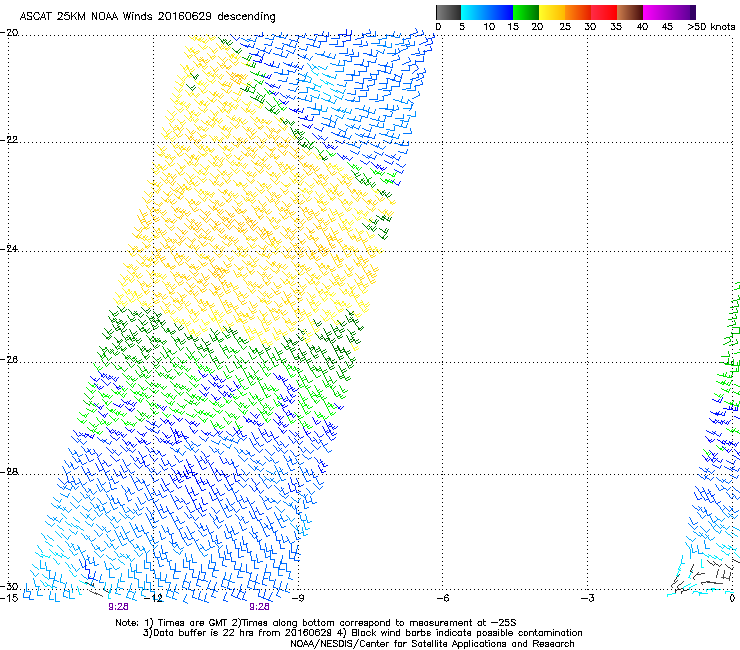The image size is (740, 650).
Task: Choose the red 30-35 knots color segment
Action: pyautogui.click(x=604, y=12)
